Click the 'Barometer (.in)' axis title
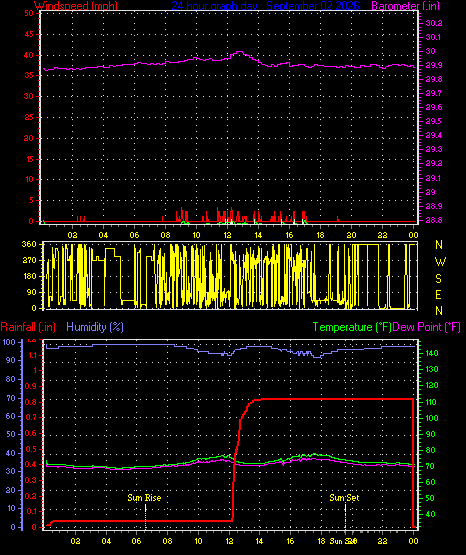466x555 pixels. pyautogui.click(x=405, y=6)
